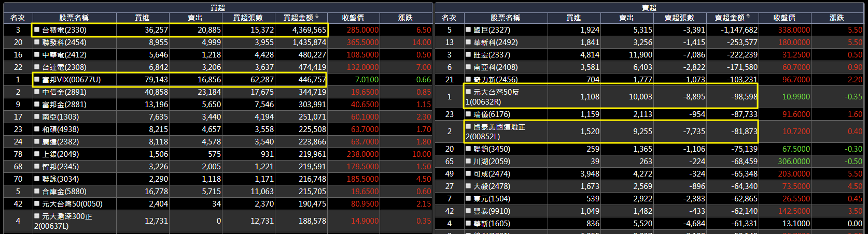This screenshot has width=868, height=234.
Task: Check the 川湖(2059) checkbox
Action: tap(468, 161)
